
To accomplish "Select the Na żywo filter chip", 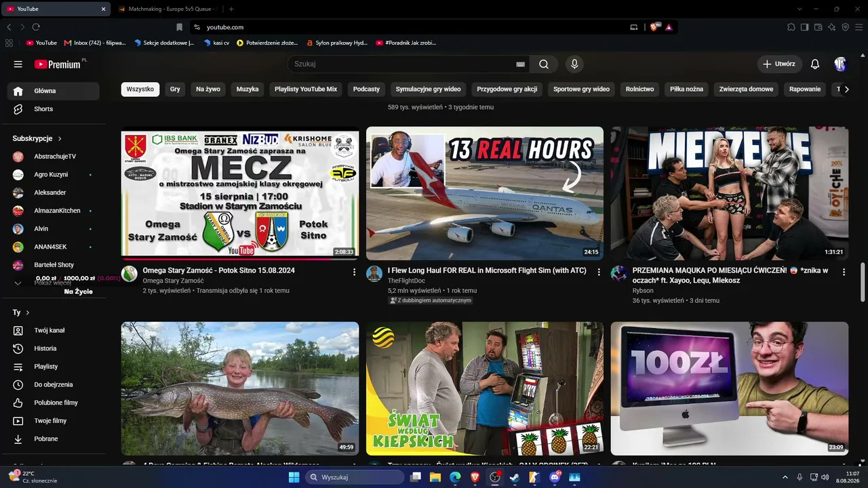I will [208, 89].
